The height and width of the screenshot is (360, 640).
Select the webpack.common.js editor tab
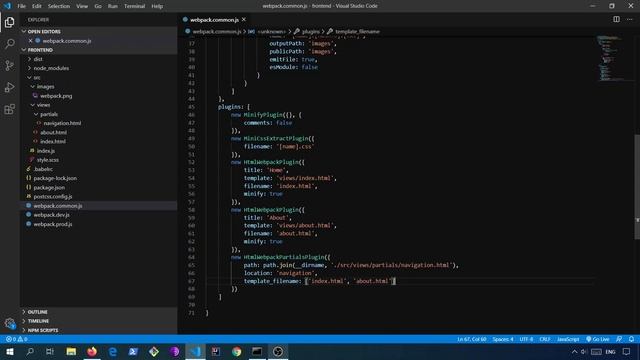(214, 20)
